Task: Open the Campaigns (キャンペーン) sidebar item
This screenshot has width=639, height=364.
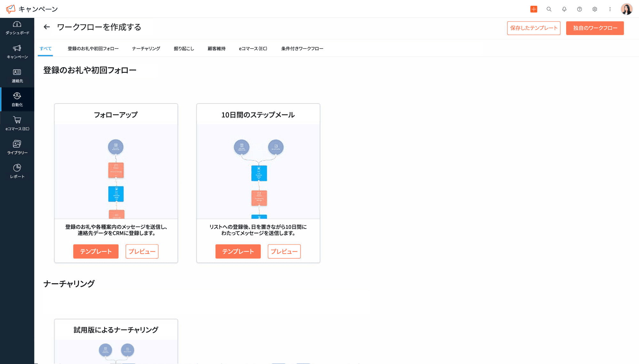Action: 17,52
